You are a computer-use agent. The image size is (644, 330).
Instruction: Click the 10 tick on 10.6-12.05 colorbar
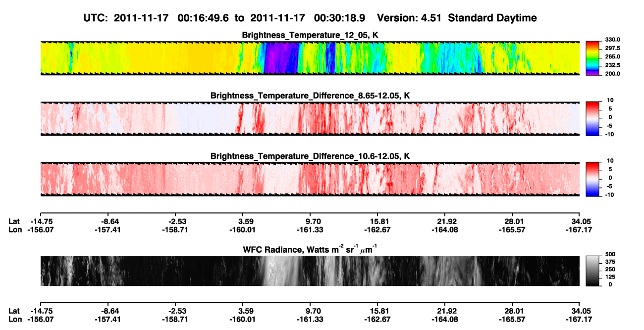pyautogui.click(x=610, y=161)
